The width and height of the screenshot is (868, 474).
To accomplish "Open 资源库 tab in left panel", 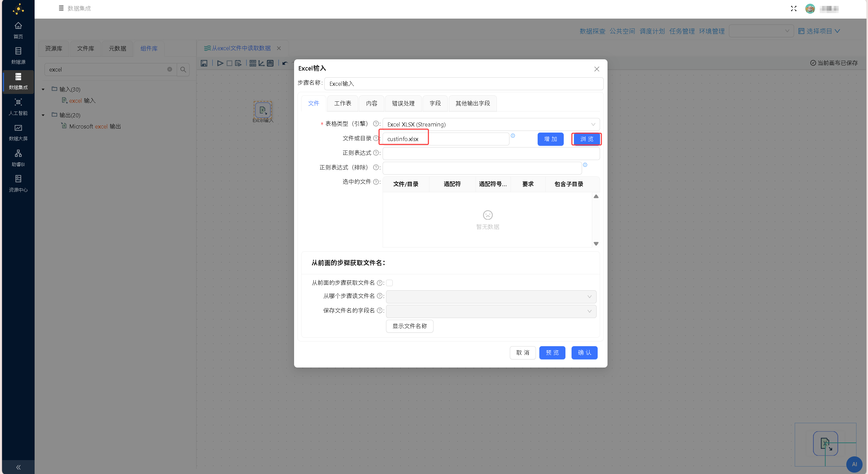I will 54,48.
